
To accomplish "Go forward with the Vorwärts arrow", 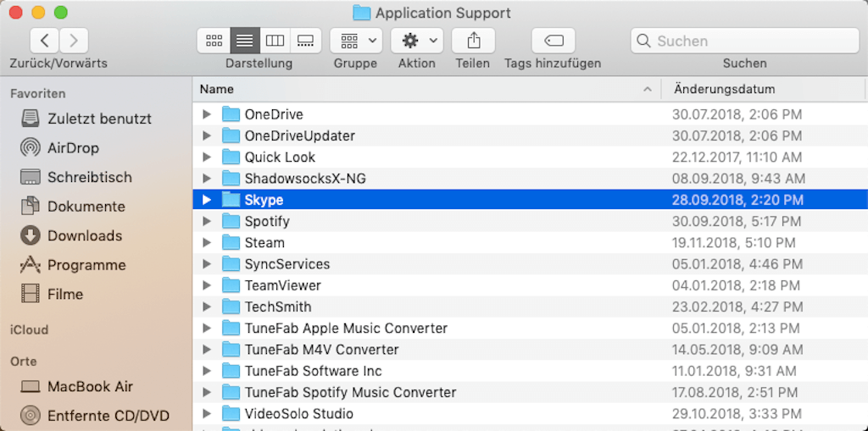I will [75, 41].
